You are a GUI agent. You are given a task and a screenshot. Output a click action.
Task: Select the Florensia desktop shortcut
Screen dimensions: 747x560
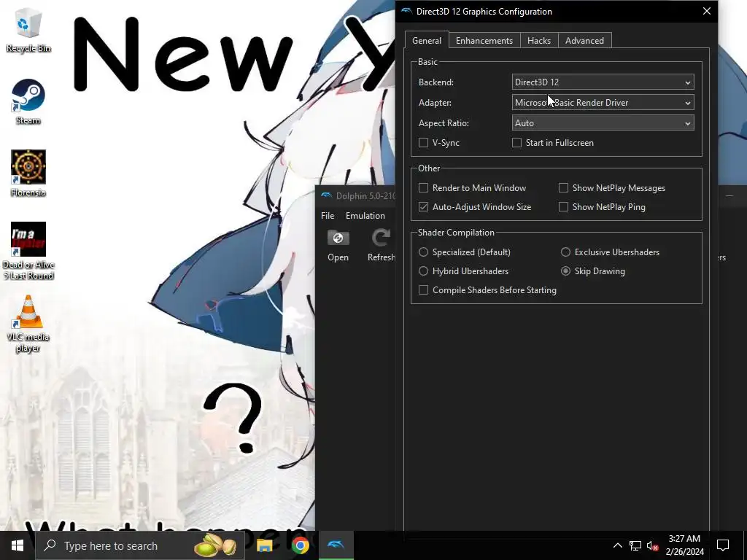coord(28,174)
